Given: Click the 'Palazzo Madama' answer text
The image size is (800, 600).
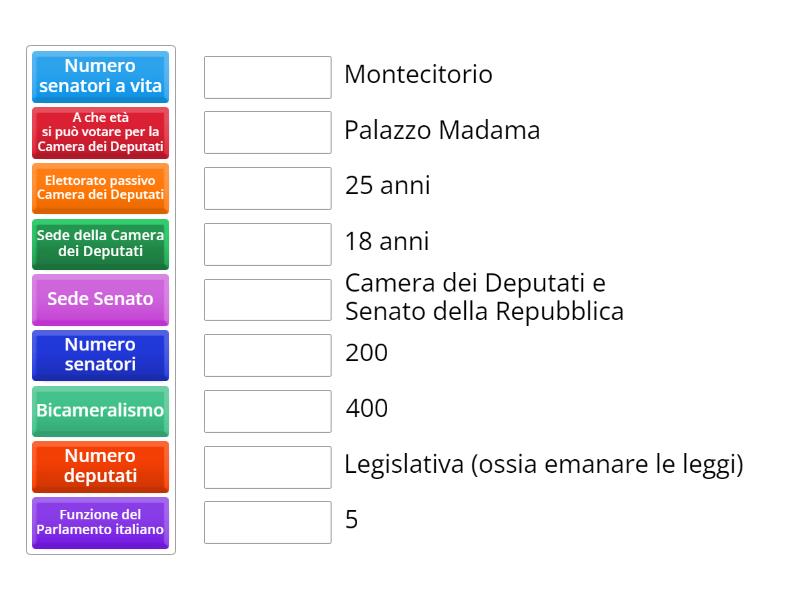Looking at the screenshot, I should coord(442,130).
